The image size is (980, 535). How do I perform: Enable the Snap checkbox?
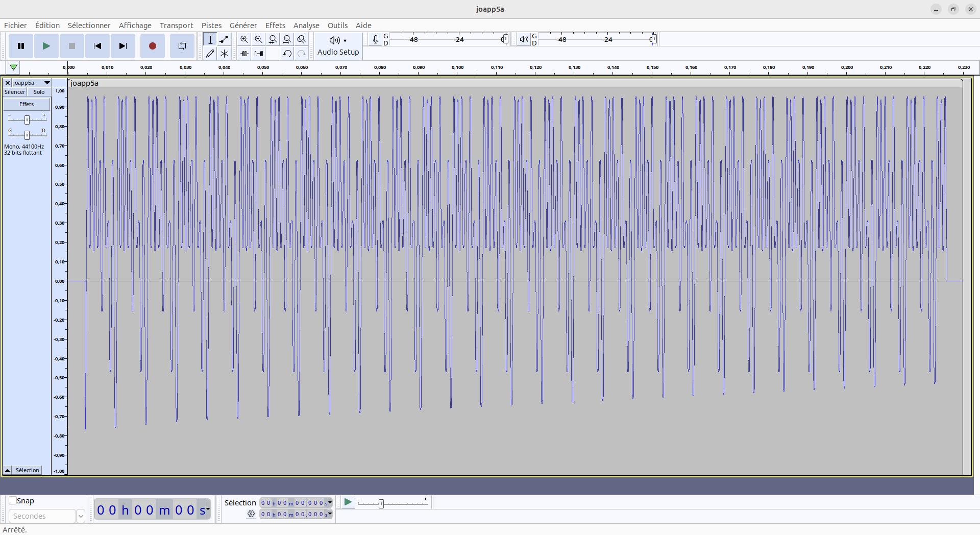point(13,501)
